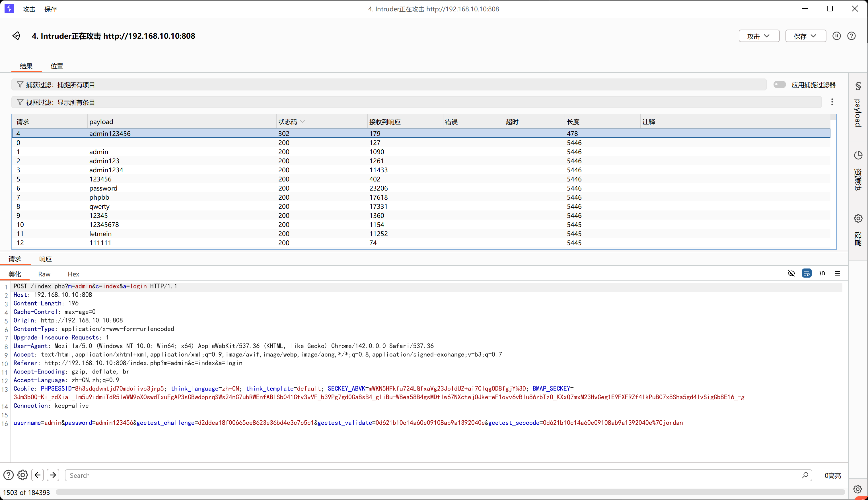Go to the previous search match arrow

[x=38, y=475]
